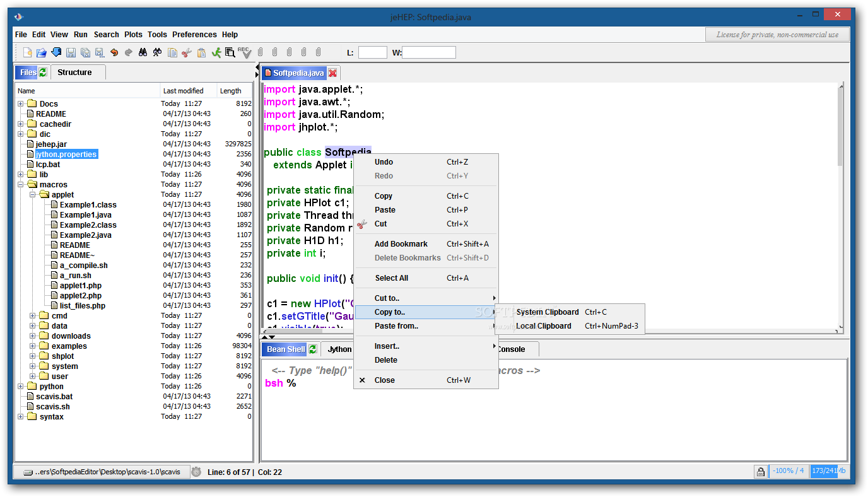The image size is (868, 497).
Task: Expand the Docs folder
Action: pos(21,104)
